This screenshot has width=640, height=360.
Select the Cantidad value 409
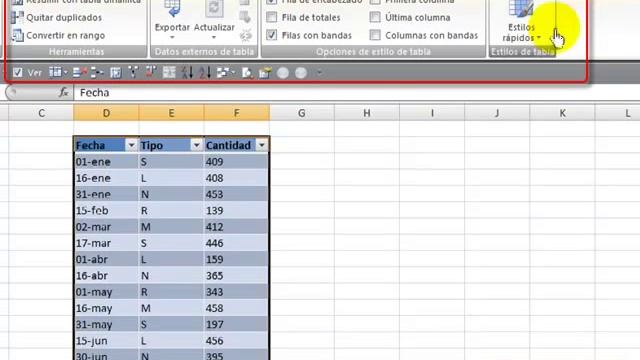click(x=236, y=162)
